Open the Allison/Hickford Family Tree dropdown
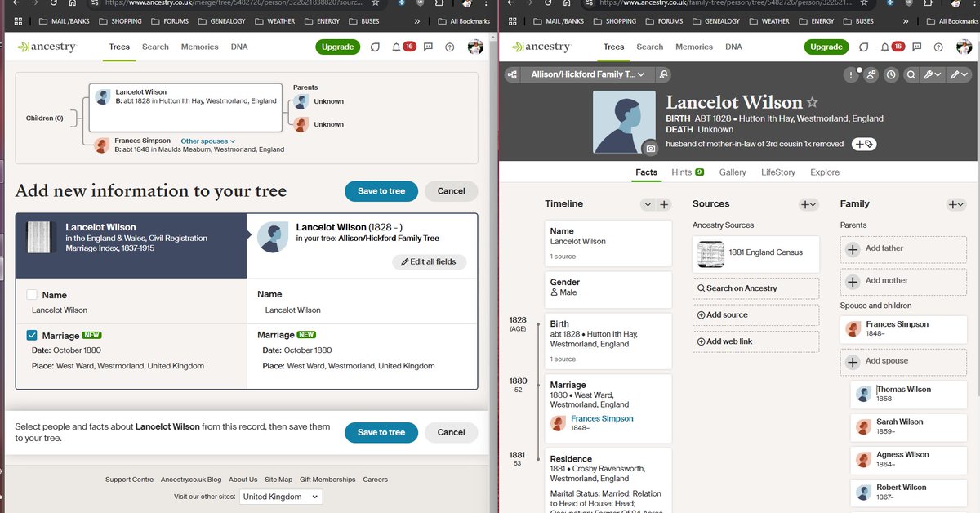 click(x=588, y=74)
